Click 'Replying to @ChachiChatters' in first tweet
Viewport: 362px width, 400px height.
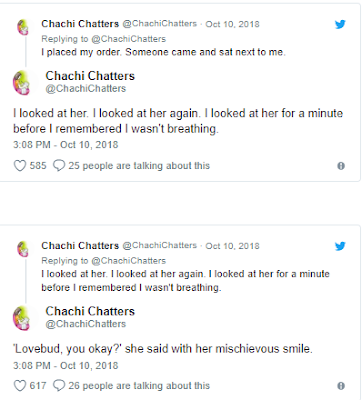point(103,39)
